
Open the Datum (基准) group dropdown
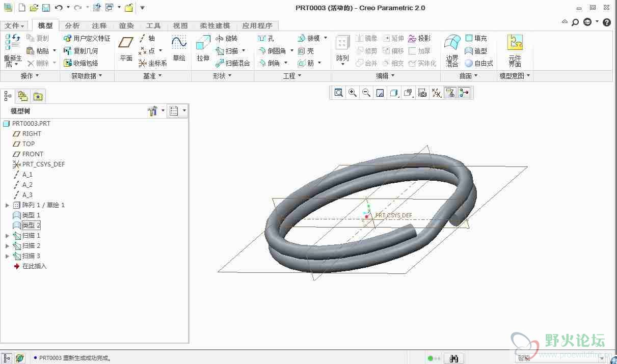click(x=152, y=76)
